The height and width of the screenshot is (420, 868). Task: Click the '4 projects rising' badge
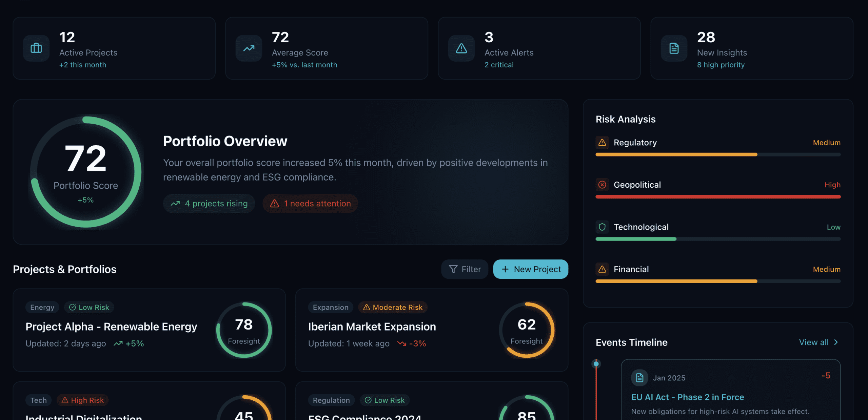(x=209, y=204)
